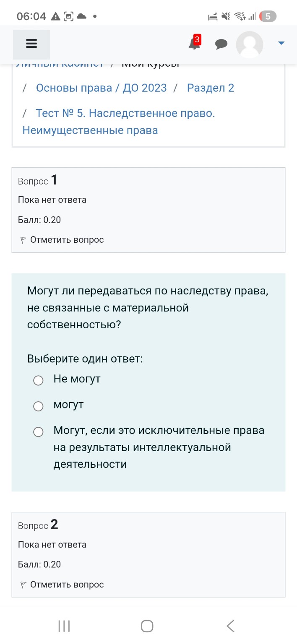The image size is (297, 644).
Task: Select the answer Не могут
Action: click(38, 380)
